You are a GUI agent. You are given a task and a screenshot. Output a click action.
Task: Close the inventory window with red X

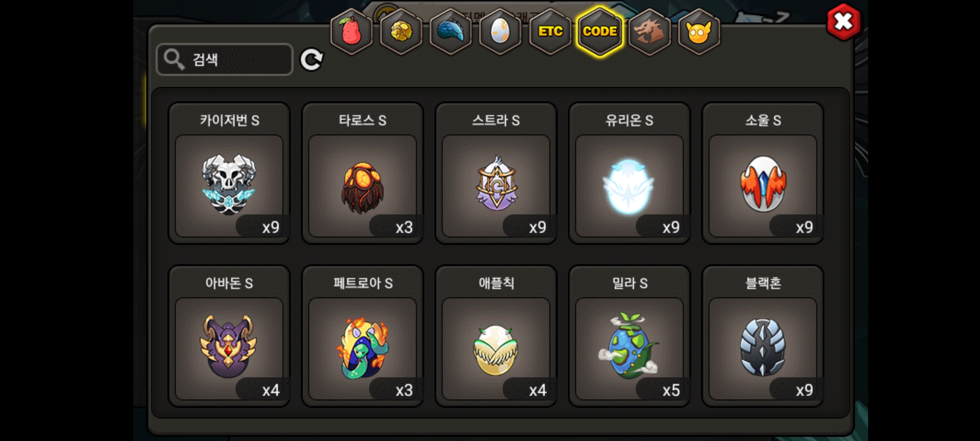(844, 22)
